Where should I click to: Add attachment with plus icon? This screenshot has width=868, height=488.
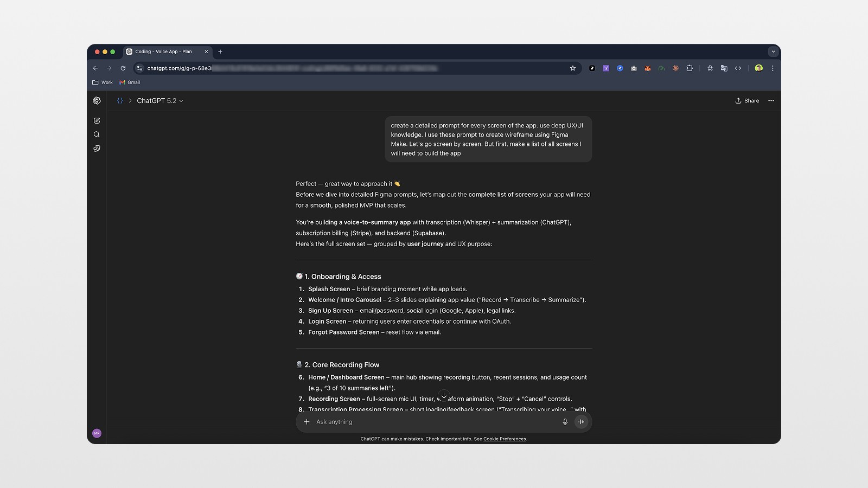click(307, 422)
